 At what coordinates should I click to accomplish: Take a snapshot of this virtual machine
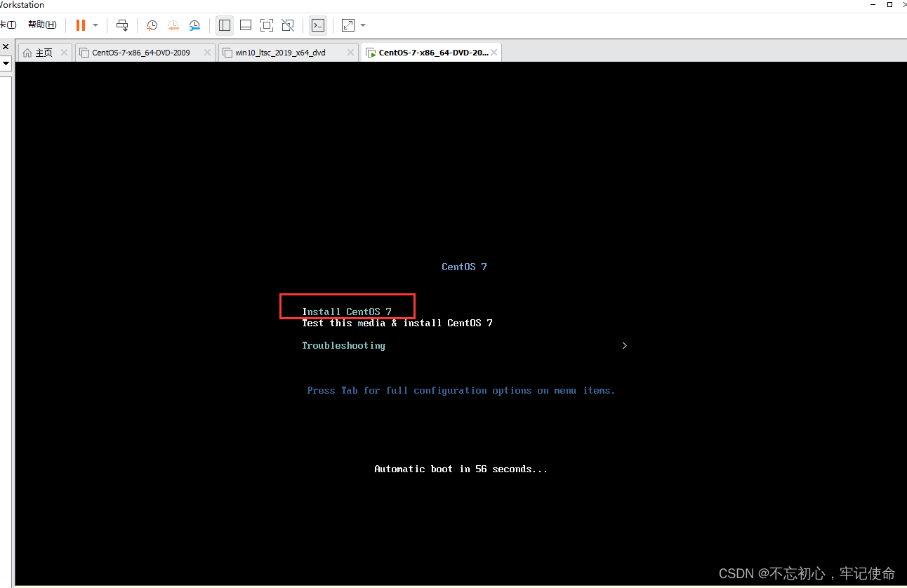pos(152,25)
